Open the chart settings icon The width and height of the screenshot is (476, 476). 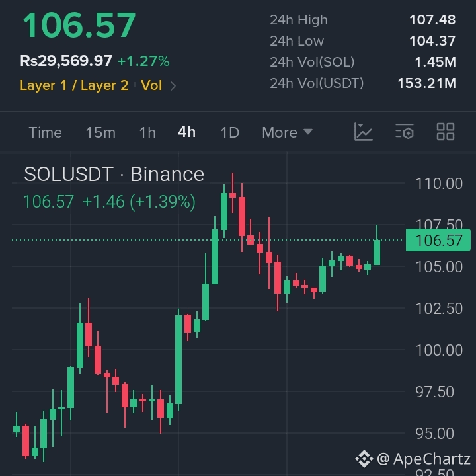coord(405,132)
